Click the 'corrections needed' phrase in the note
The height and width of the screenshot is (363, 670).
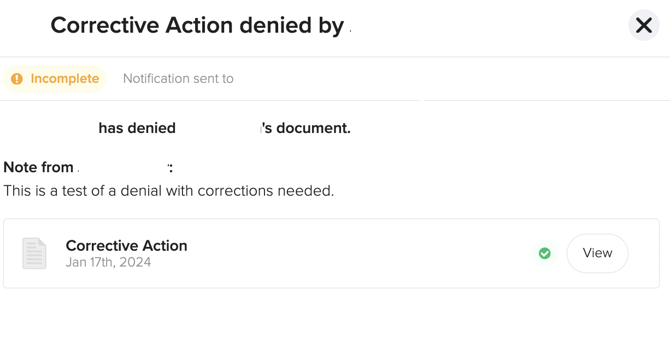point(265,190)
